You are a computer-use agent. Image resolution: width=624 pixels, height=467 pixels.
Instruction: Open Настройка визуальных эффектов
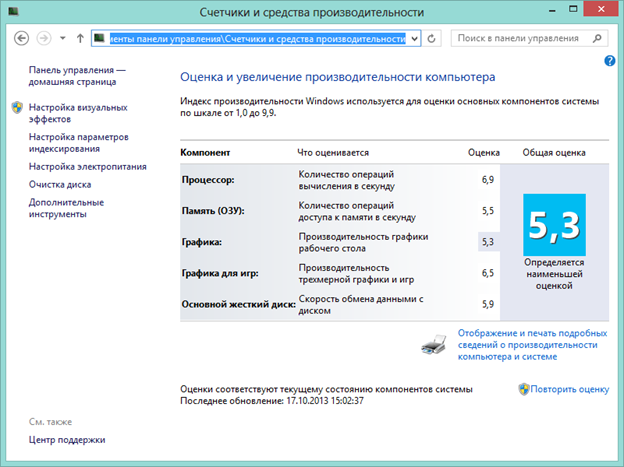tap(78, 113)
